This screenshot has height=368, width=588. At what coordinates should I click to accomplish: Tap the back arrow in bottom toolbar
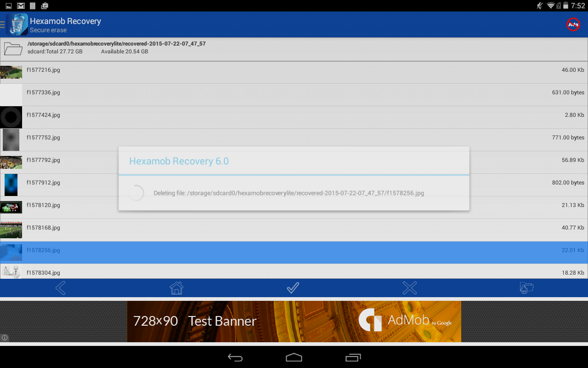point(60,288)
